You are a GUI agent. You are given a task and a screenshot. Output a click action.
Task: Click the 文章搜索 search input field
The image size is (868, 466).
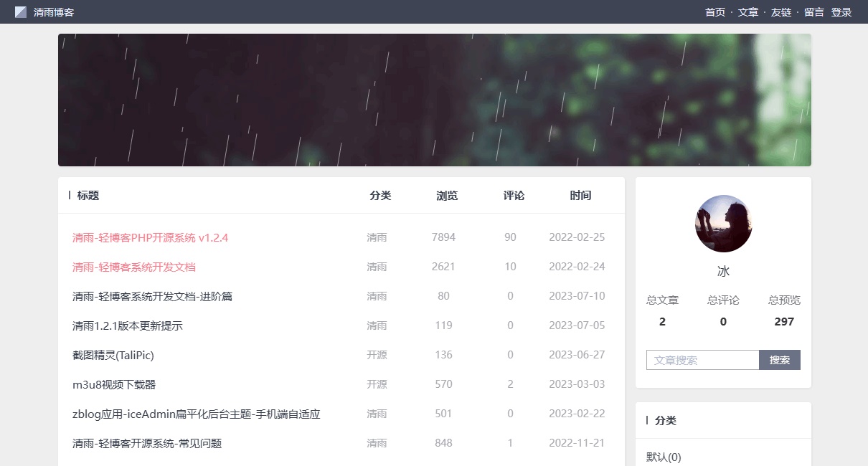point(702,359)
